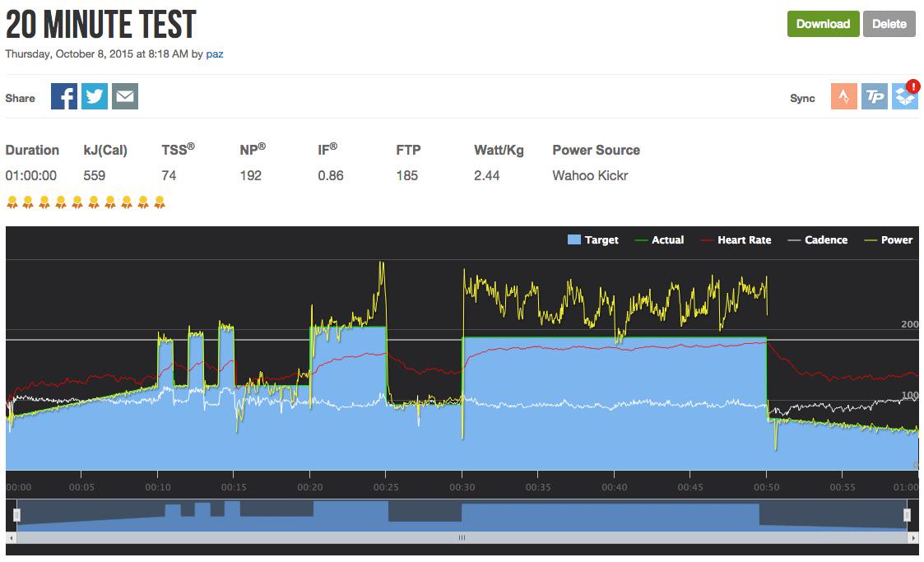The image size is (924, 562).
Task: Click the Duration value 01:00:00
Action: 31,175
